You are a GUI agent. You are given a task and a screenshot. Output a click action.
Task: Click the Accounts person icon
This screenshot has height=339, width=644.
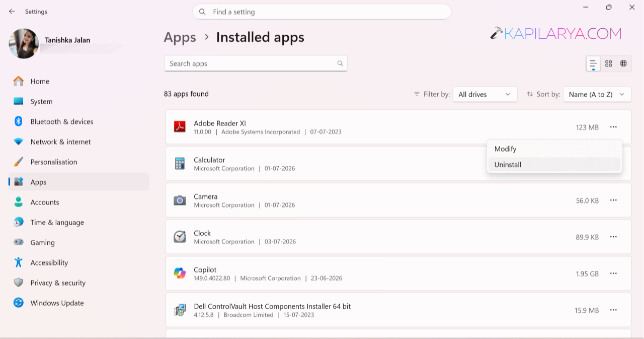click(x=19, y=202)
